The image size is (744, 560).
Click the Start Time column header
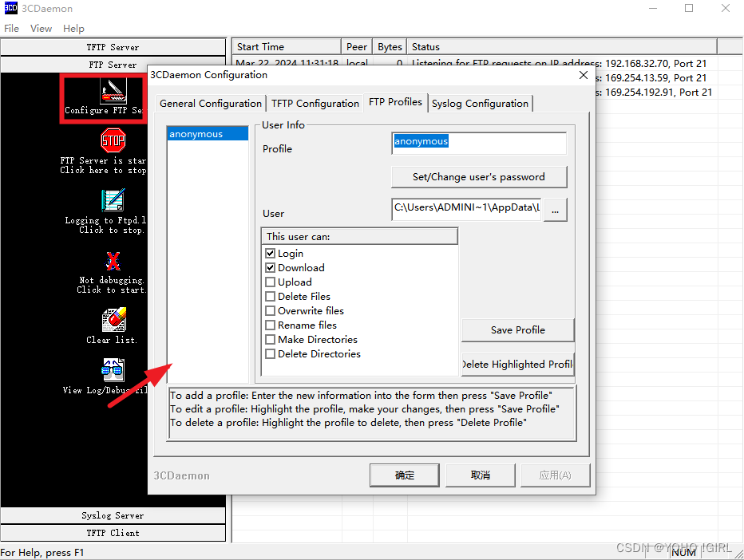coord(287,47)
